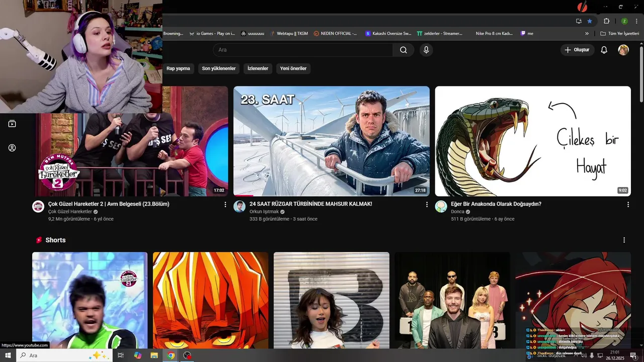644x362 pixels.
Task: Open the Abonelikler icon in YouTube sidebar
Action: click(12, 124)
